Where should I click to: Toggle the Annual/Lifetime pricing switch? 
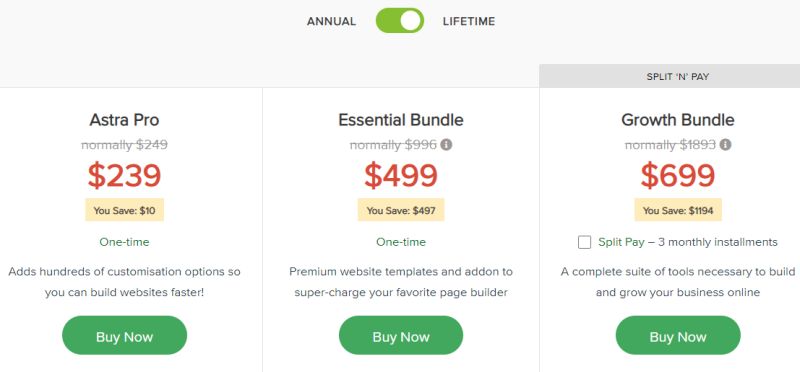[399, 21]
